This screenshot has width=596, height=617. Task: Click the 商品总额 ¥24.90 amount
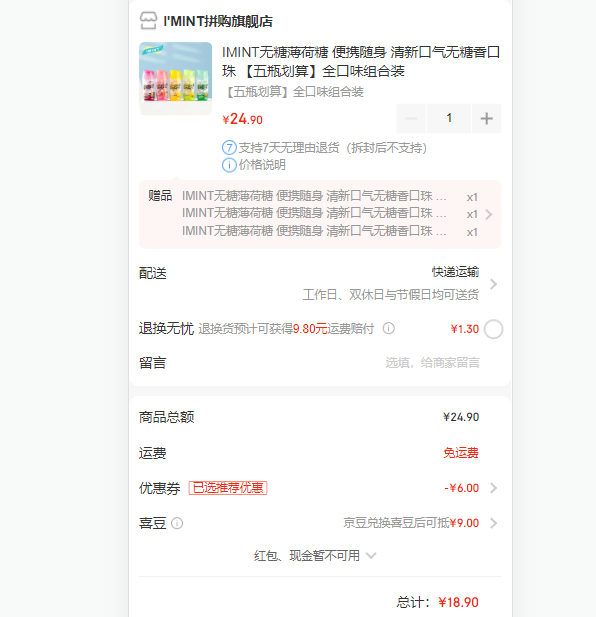(x=461, y=417)
